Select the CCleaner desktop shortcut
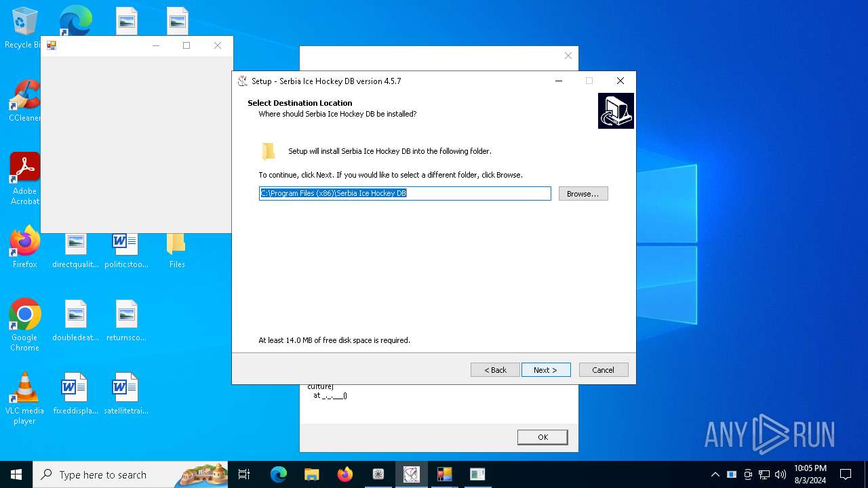This screenshot has height=488, width=868. [24, 101]
